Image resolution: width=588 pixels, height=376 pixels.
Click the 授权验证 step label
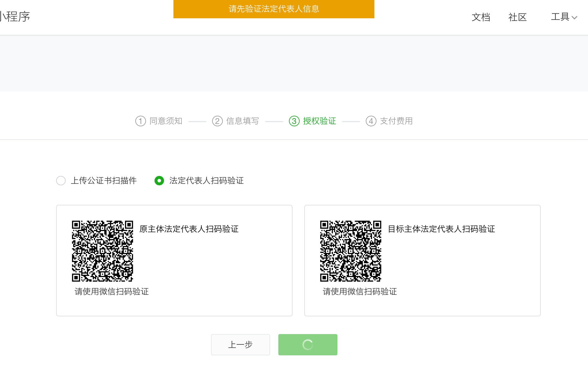tap(319, 121)
